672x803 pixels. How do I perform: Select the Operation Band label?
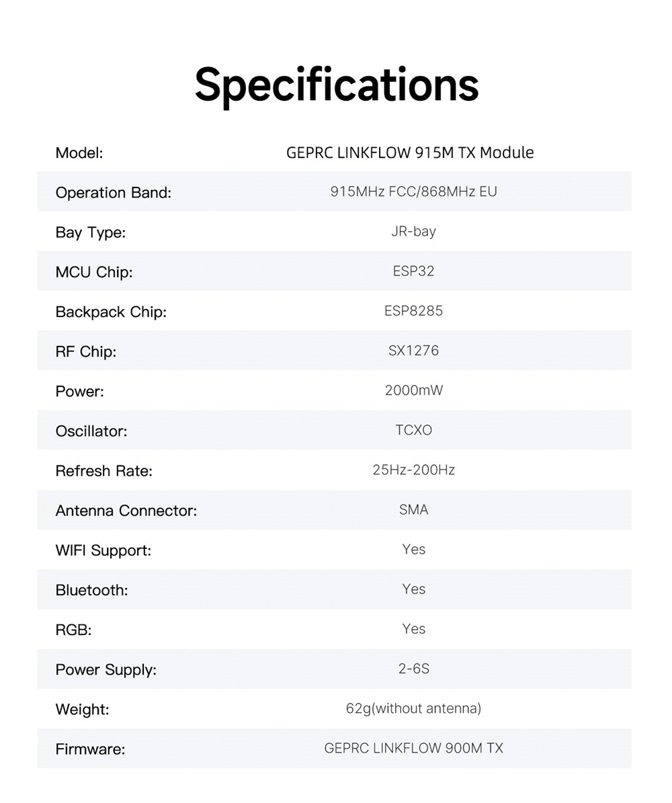coord(114,193)
